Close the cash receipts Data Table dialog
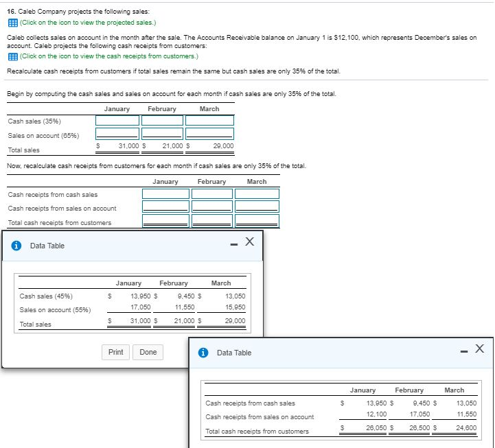495x448 pixels. (x=479, y=348)
